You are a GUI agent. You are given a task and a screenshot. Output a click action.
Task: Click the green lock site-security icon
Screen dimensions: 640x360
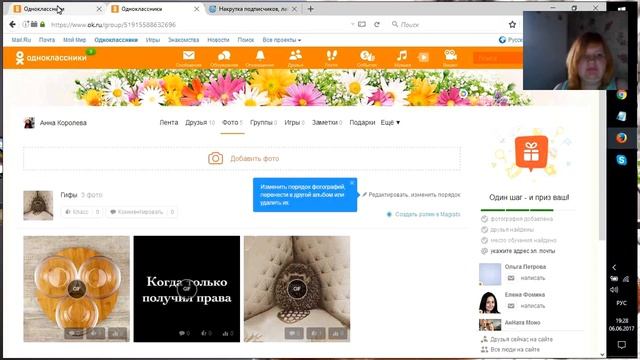[42, 24]
